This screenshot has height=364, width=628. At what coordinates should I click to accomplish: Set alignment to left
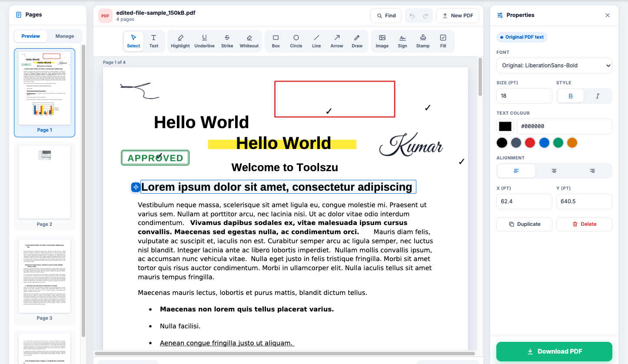(x=516, y=171)
